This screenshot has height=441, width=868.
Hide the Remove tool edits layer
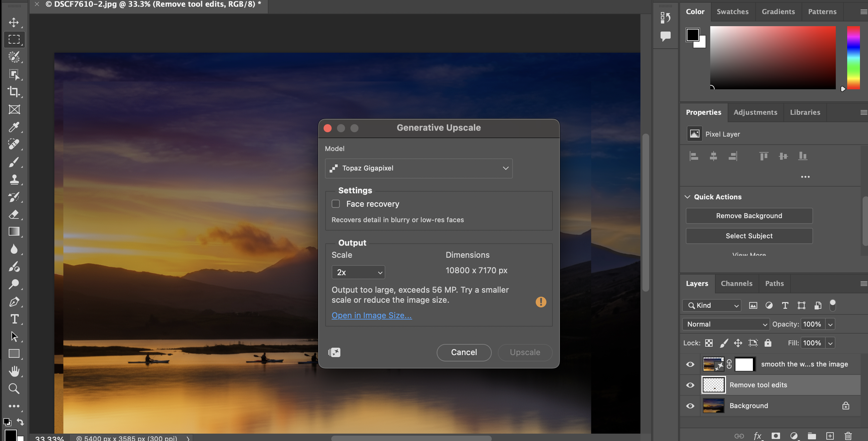click(690, 385)
